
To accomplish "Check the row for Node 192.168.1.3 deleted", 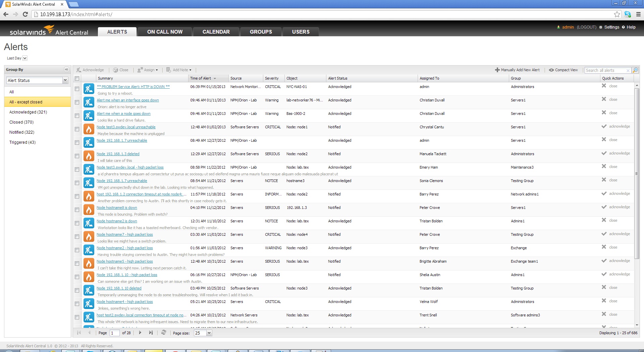I will [x=77, y=156].
